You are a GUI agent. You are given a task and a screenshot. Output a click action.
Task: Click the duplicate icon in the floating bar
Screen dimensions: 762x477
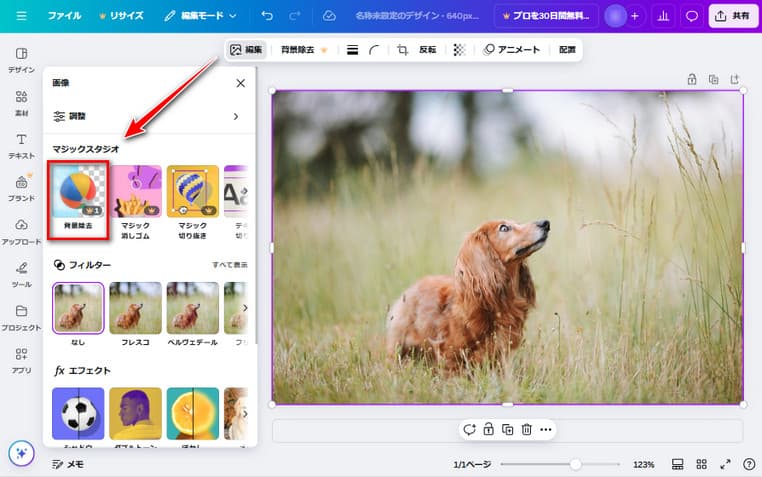[x=507, y=429]
